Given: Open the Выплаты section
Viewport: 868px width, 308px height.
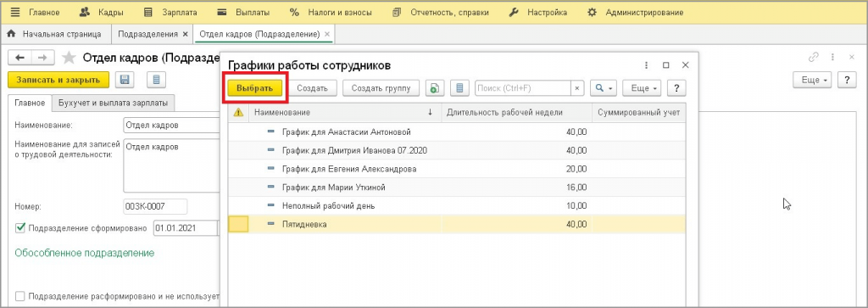Looking at the screenshot, I should 243,12.
